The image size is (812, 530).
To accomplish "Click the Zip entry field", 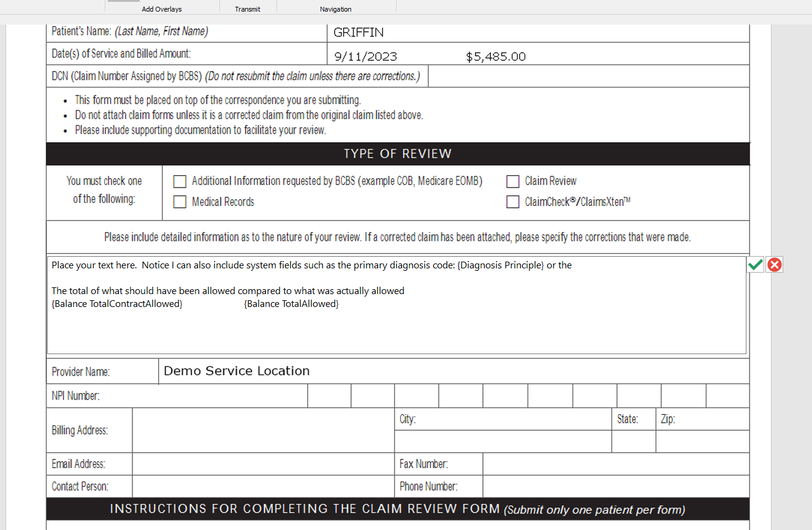I will [702, 441].
